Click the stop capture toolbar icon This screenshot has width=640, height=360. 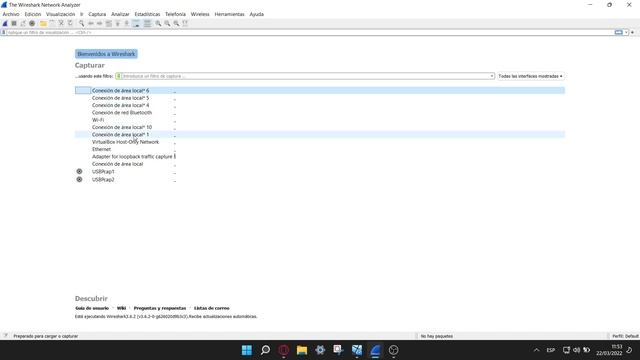[x=14, y=23]
